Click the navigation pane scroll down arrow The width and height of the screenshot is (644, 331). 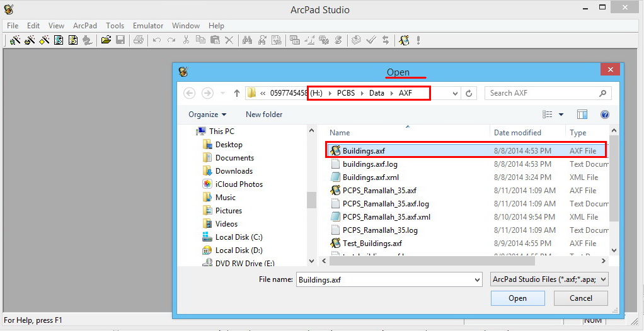311,261
